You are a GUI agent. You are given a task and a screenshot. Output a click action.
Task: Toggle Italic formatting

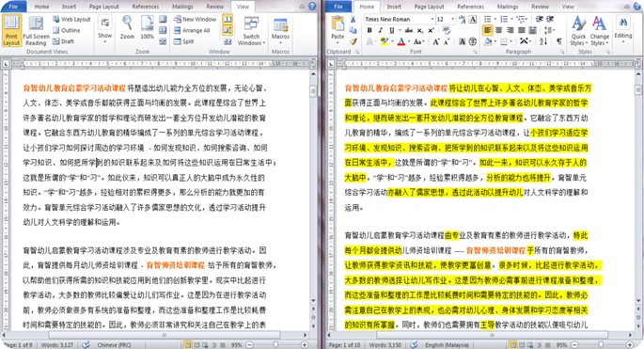(381, 30)
